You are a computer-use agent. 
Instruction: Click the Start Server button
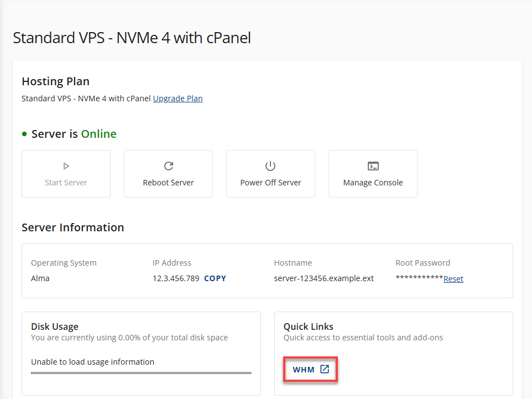tap(66, 174)
